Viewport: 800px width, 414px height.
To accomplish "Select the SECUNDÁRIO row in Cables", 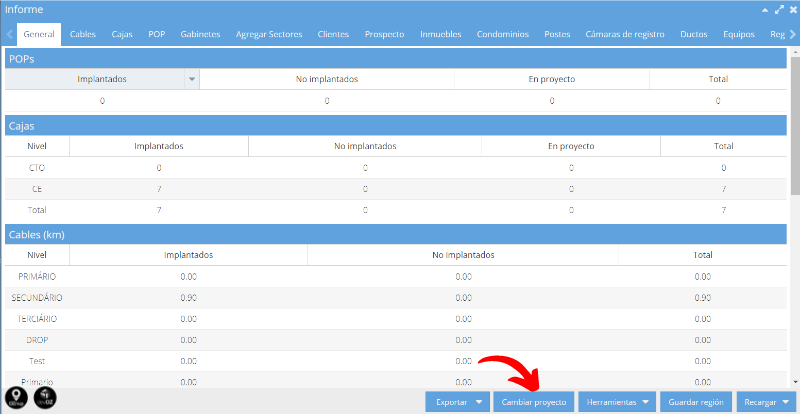I will pyautogui.click(x=396, y=298).
